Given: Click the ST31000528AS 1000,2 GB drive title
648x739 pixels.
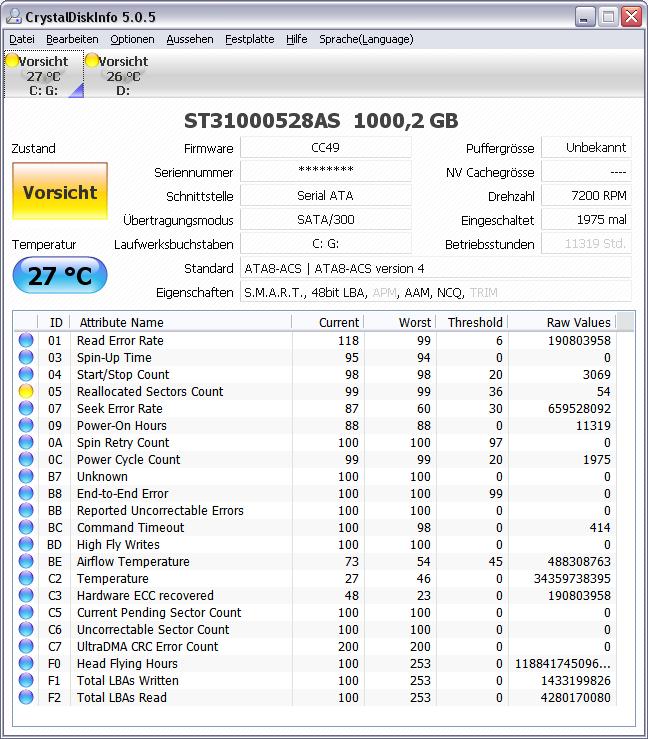Looking at the screenshot, I should (321, 121).
